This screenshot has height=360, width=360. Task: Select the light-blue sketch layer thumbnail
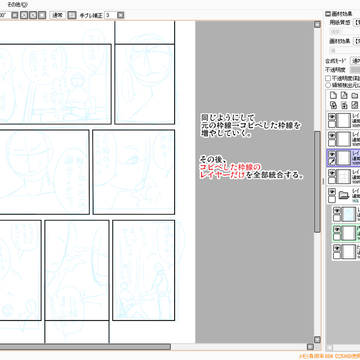coord(349,214)
